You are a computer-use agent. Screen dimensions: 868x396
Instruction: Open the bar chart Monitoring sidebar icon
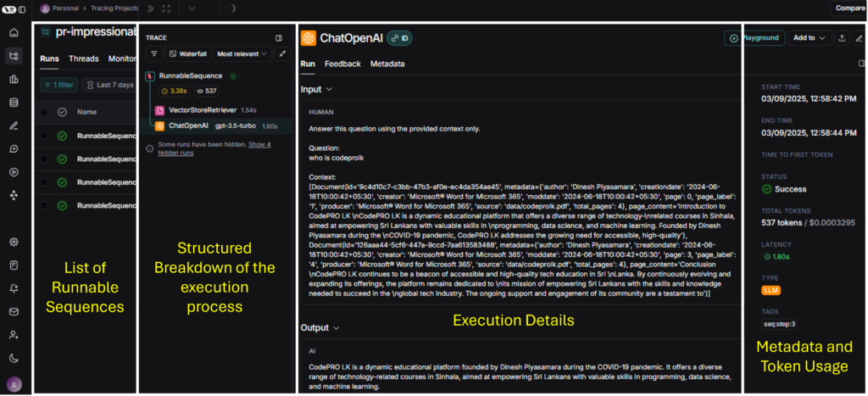[x=14, y=79]
